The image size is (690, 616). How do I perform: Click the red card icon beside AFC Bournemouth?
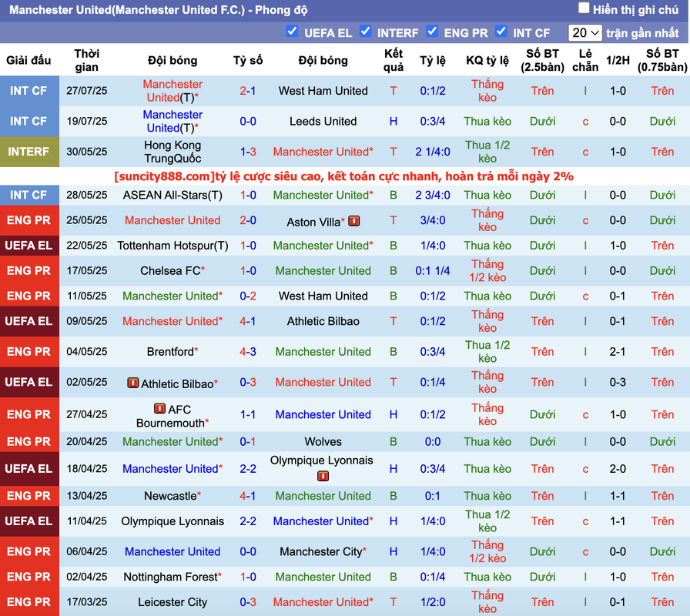point(159,409)
